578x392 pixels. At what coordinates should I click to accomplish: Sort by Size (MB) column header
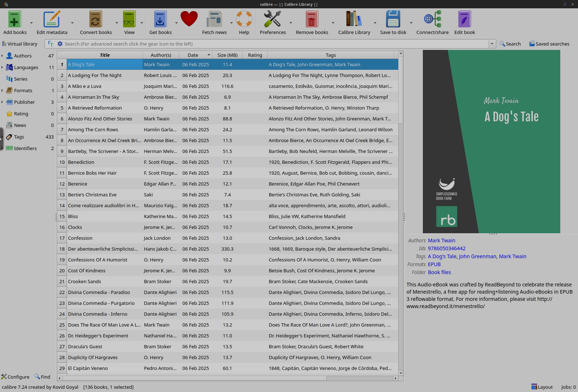227,55
